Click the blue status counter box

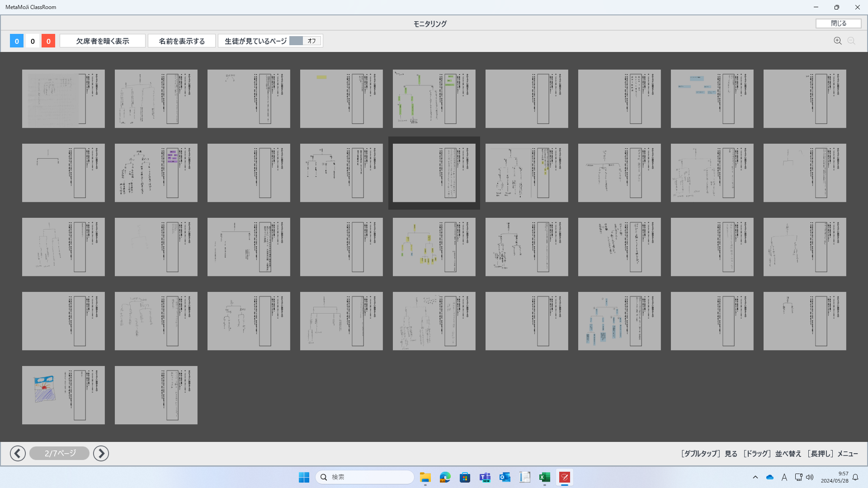click(x=17, y=41)
